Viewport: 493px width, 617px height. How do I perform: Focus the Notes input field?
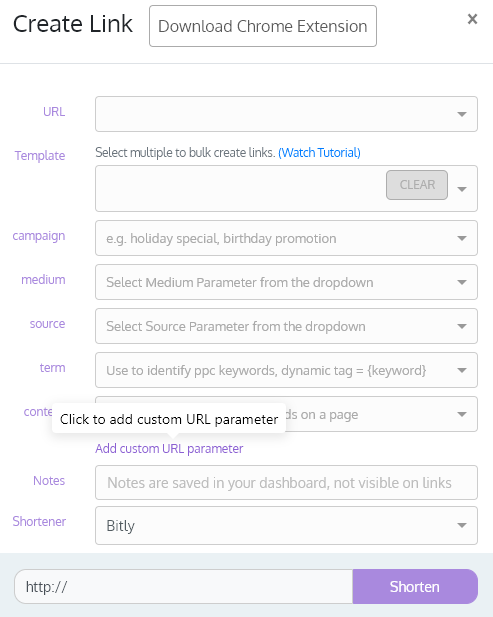[x=286, y=482]
